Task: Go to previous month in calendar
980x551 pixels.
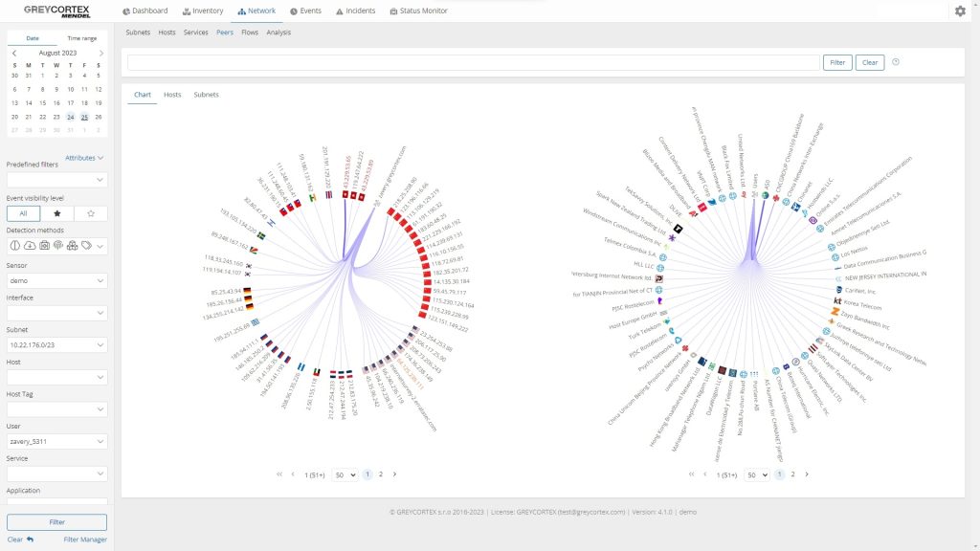Action: pyautogui.click(x=14, y=53)
